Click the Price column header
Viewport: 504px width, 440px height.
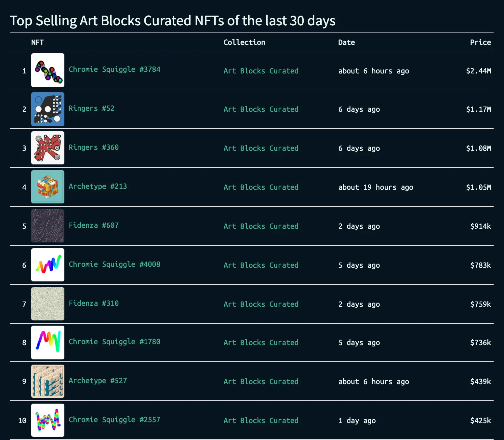(480, 42)
